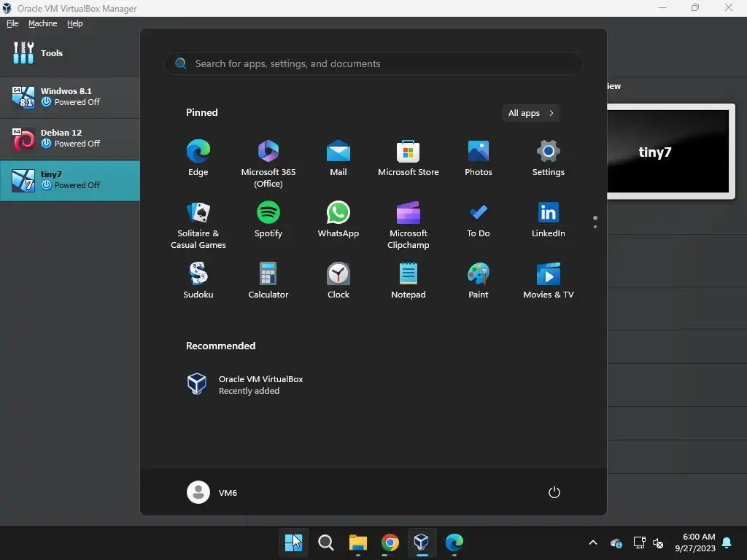Click the power button in Start menu
Viewport: 747px width, 560px height.
pyautogui.click(x=554, y=492)
